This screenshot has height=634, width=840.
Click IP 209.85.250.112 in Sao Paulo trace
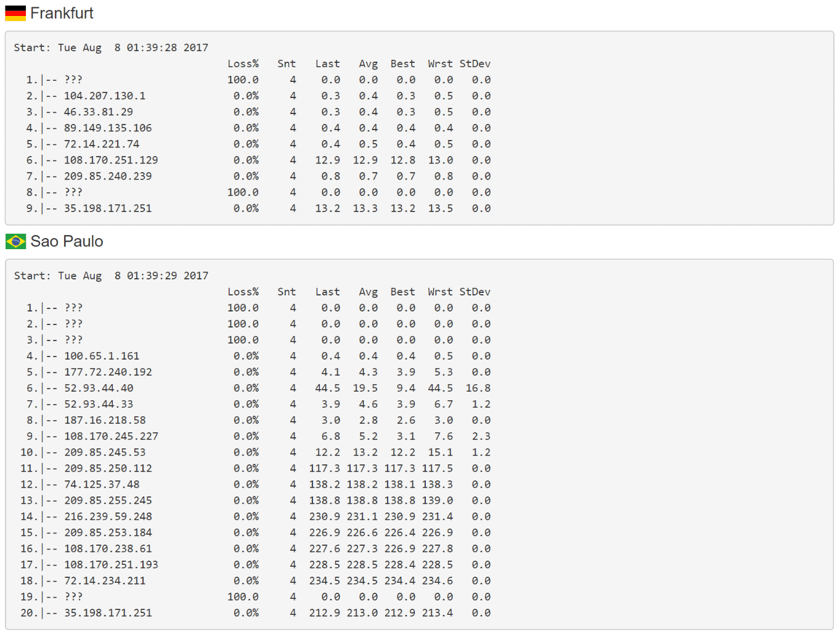coord(108,468)
